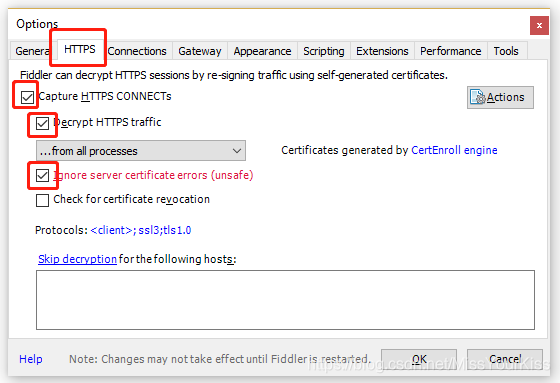
Task: Disable Ignore server certificate errors checkbox
Action: [x=42, y=175]
